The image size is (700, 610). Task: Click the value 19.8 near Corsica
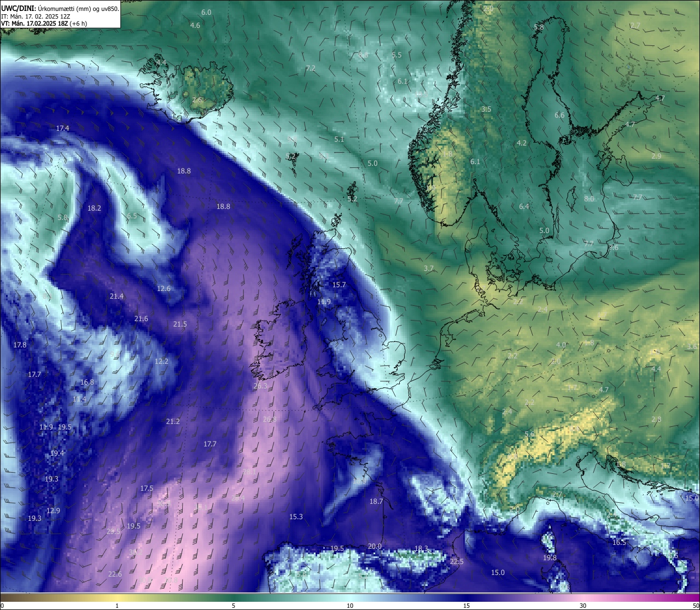[550, 558]
